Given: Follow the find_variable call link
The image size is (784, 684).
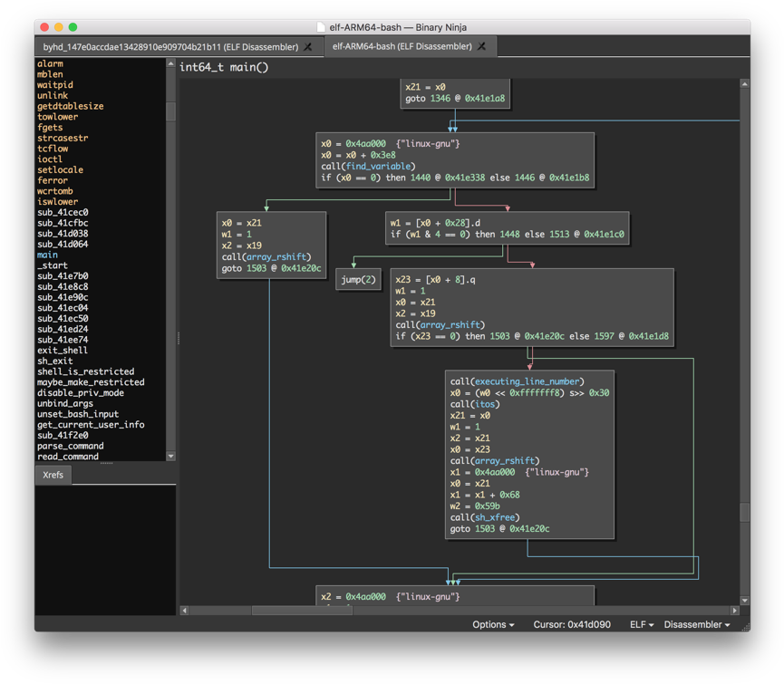Looking at the screenshot, I should (x=380, y=167).
